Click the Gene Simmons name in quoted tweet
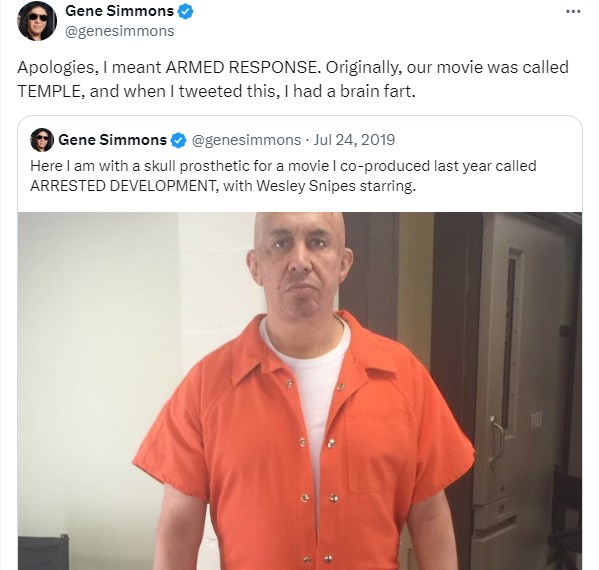Screen dimensions: 599x570 pos(113,140)
